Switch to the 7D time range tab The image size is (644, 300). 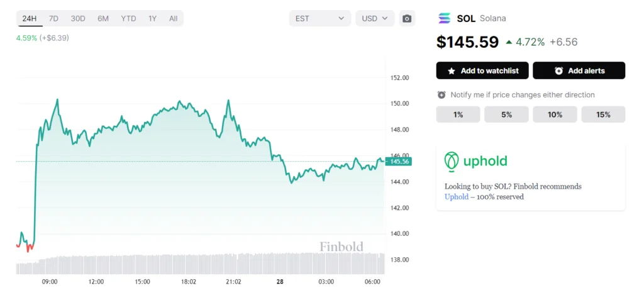[53, 18]
